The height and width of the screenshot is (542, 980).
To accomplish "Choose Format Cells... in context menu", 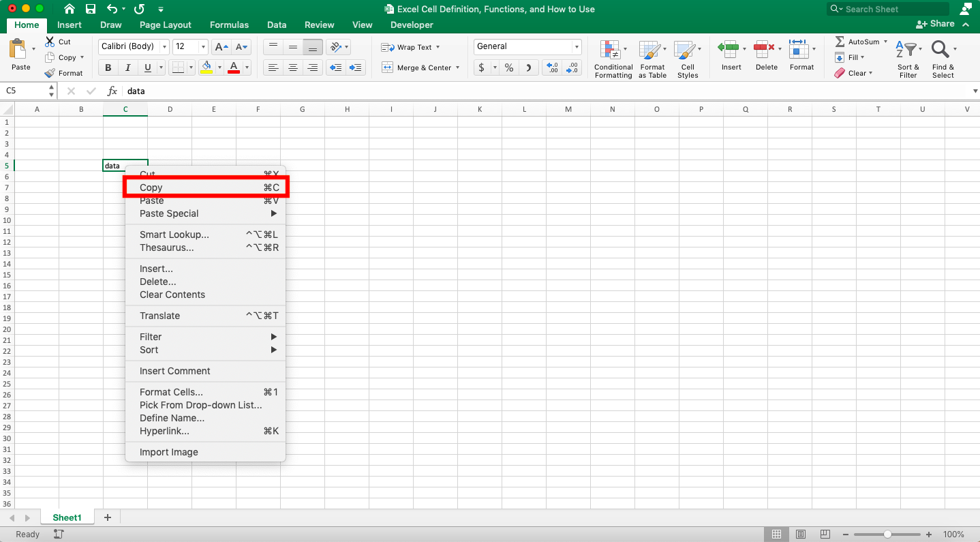I will pyautogui.click(x=205, y=392).
